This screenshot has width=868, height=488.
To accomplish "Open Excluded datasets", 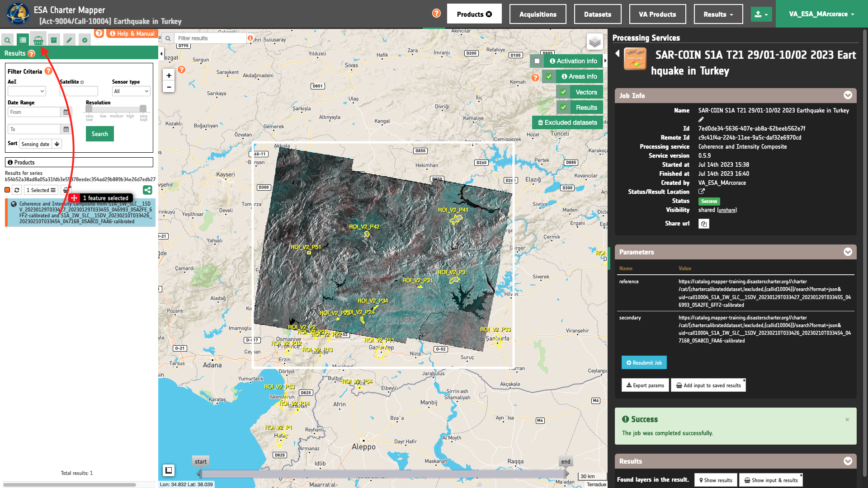I will click(567, 122).
